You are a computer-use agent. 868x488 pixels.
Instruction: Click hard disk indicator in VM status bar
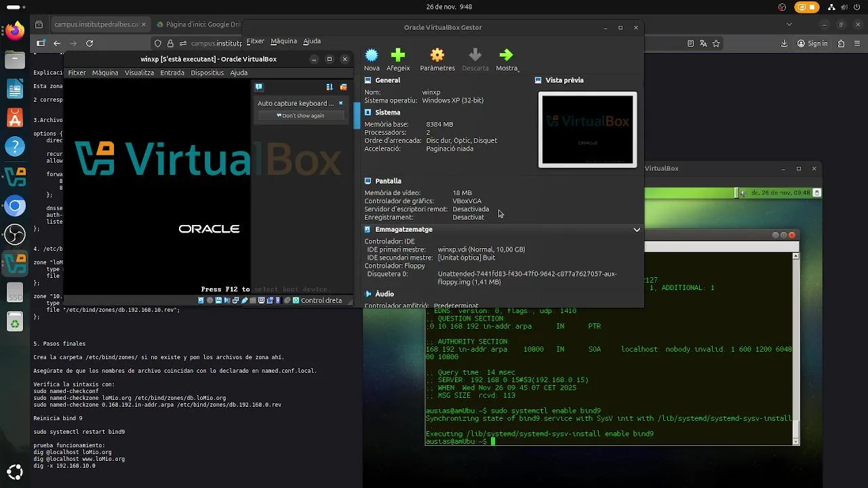pos(201,300)
